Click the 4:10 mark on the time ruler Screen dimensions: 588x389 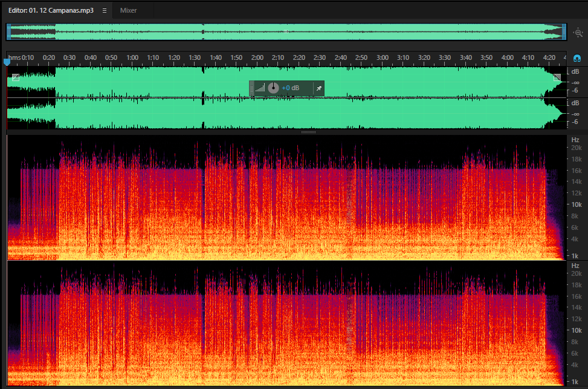528,58
